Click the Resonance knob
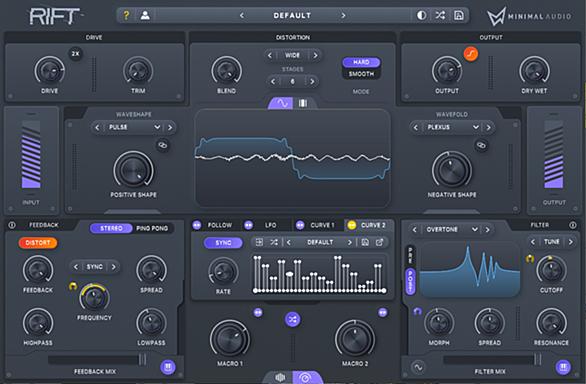 (x=551, y=323)
